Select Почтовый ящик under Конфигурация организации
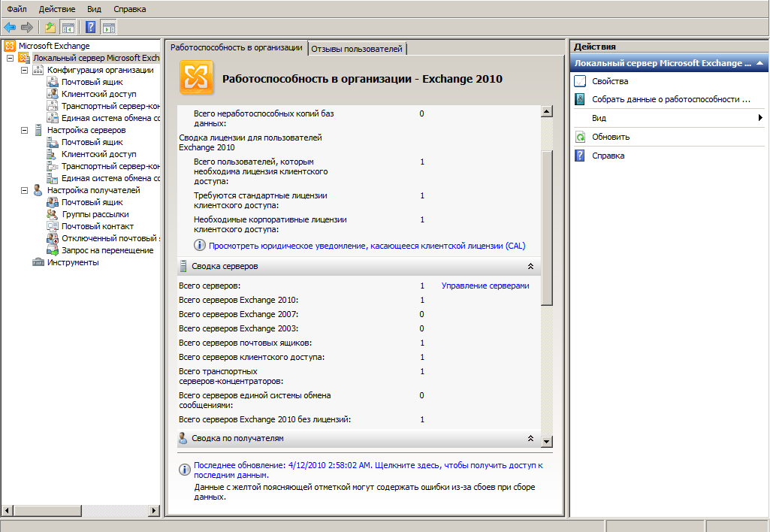Image resolution: width=770 pixels, height=532 pixels. (x=92, y=82)
